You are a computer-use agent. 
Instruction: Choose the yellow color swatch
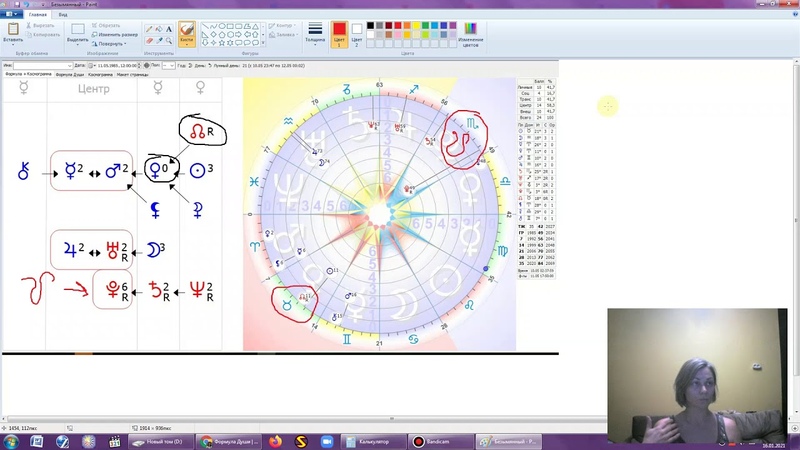click(416, 26)
